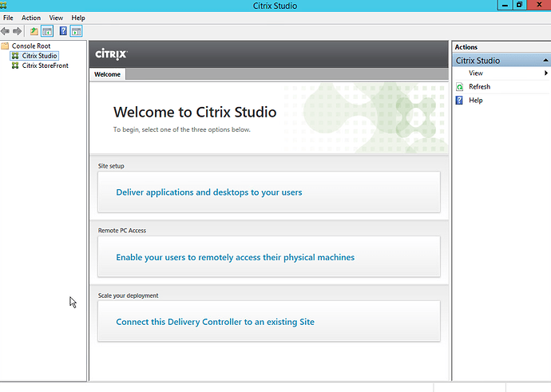
Task: Click the Back arrow in the toolbar
Action: 6,31
